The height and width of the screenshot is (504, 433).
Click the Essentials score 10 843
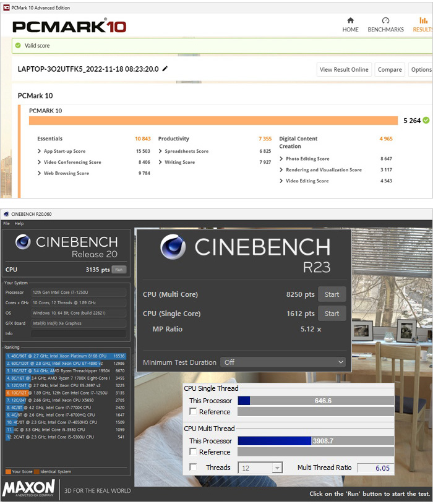(x=143, y=139)
